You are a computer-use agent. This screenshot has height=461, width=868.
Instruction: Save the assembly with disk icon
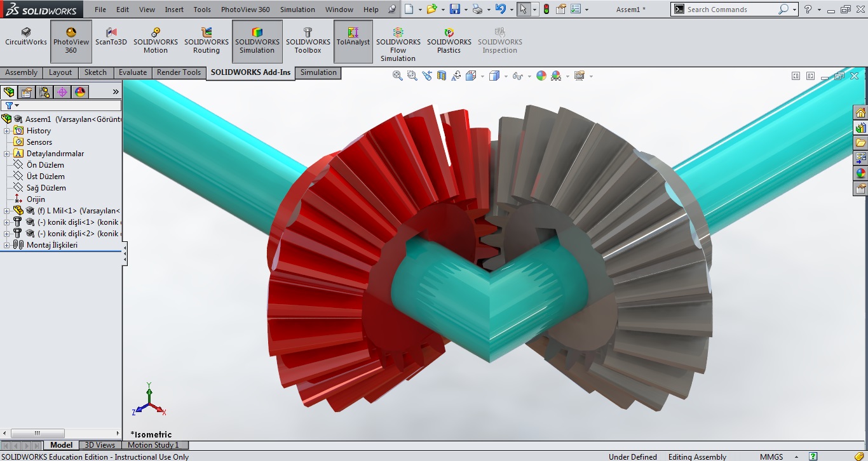(x=454, y=9)
